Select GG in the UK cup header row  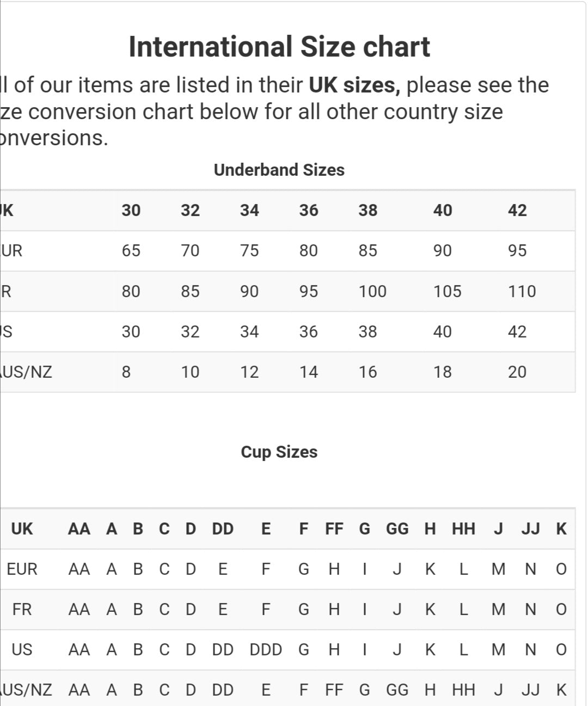[x=397, y=529]
